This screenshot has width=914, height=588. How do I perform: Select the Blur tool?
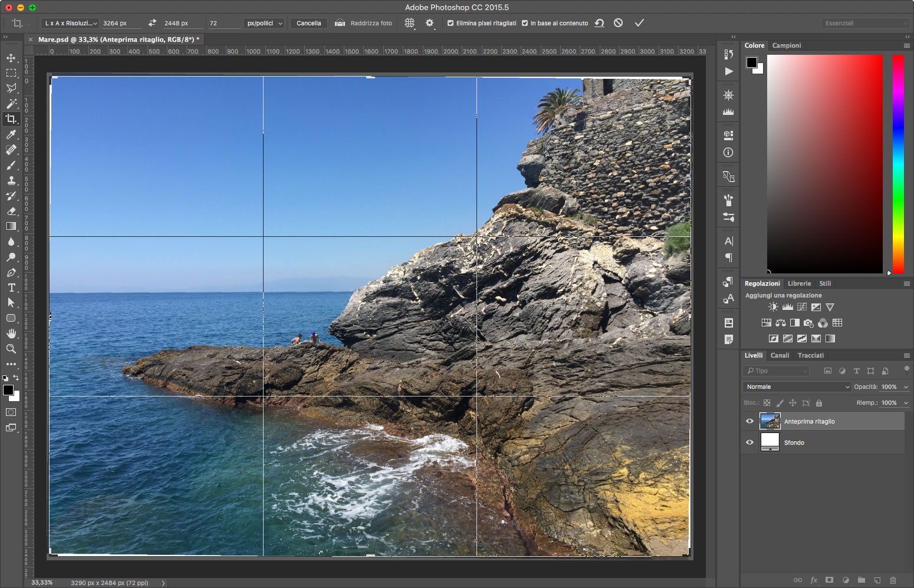tap(11, 242)
